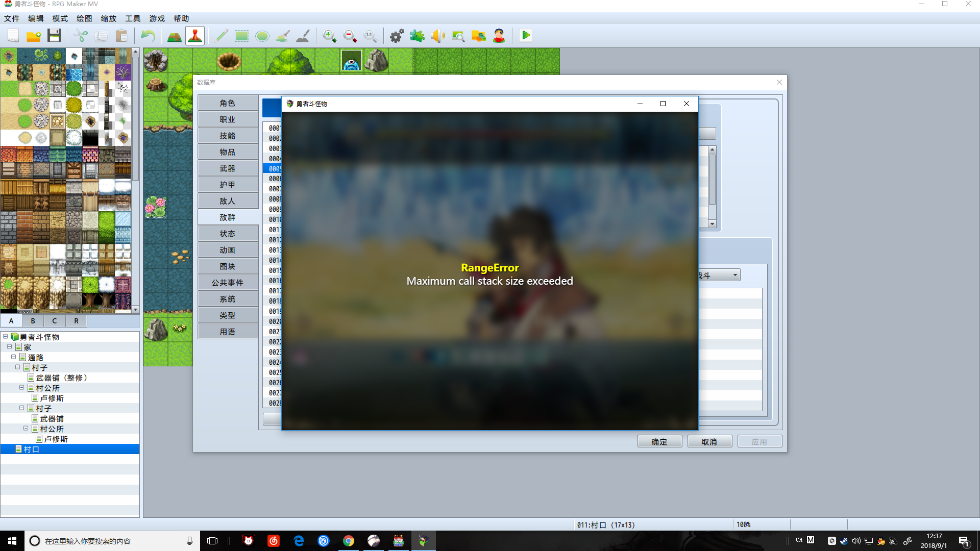Open Chrome from the taskbar
Screen dimensions: 980x551
pyautogui.click(x=349, y=541)
